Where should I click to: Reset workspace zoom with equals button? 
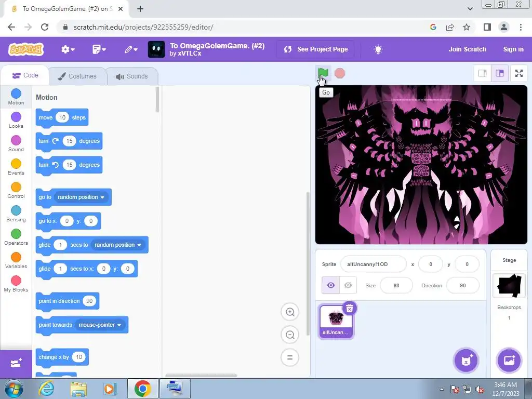[x=290, y=357]
